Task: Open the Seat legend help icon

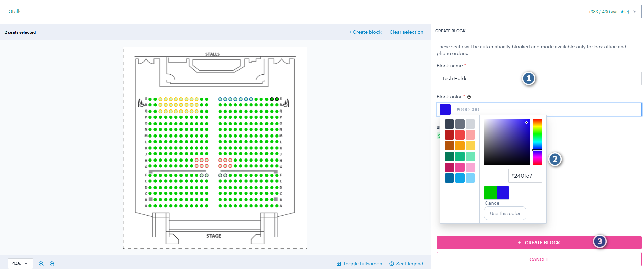Action: (392, 264)
